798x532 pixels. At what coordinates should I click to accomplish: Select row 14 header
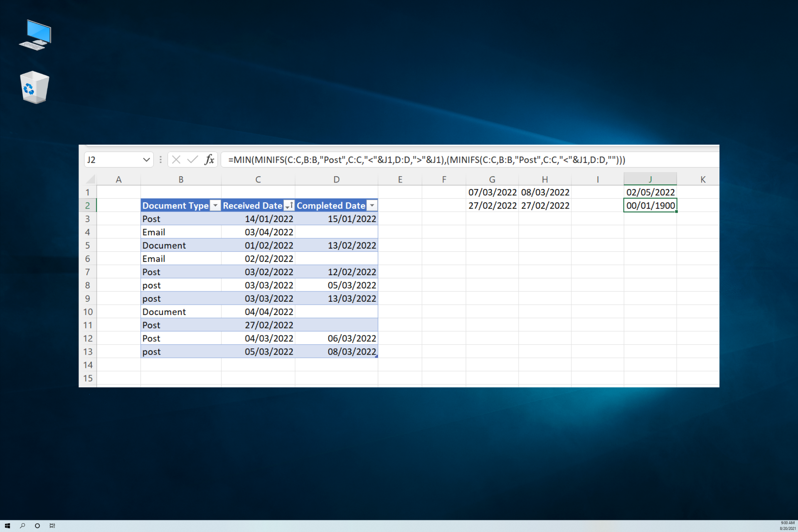click(x=88, y=365)
